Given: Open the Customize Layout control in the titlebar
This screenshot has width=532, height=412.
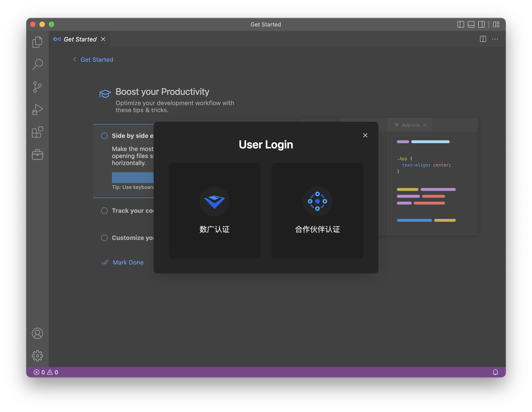Looking at the screenshot, I should click(496, 24).
